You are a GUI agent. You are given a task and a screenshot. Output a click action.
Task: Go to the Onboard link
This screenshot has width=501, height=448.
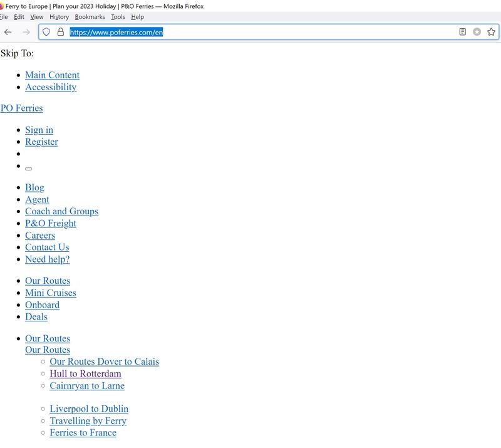coord(42,305)
